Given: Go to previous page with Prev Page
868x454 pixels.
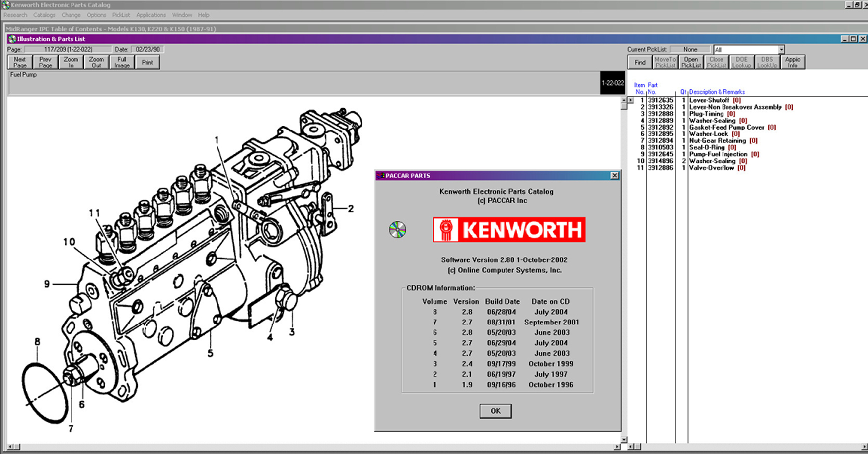Looking at the screenshot, I should point(45,62).
